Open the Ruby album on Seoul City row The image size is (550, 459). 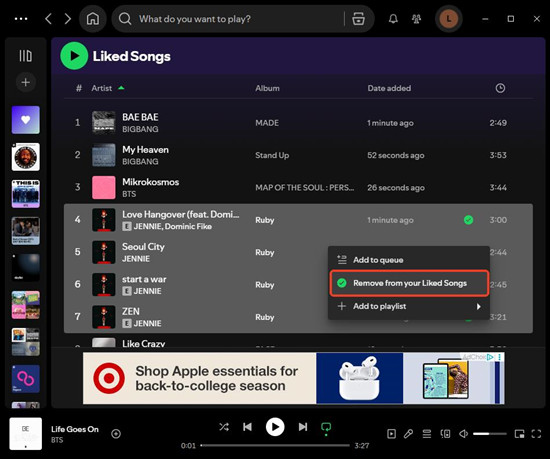264,252
